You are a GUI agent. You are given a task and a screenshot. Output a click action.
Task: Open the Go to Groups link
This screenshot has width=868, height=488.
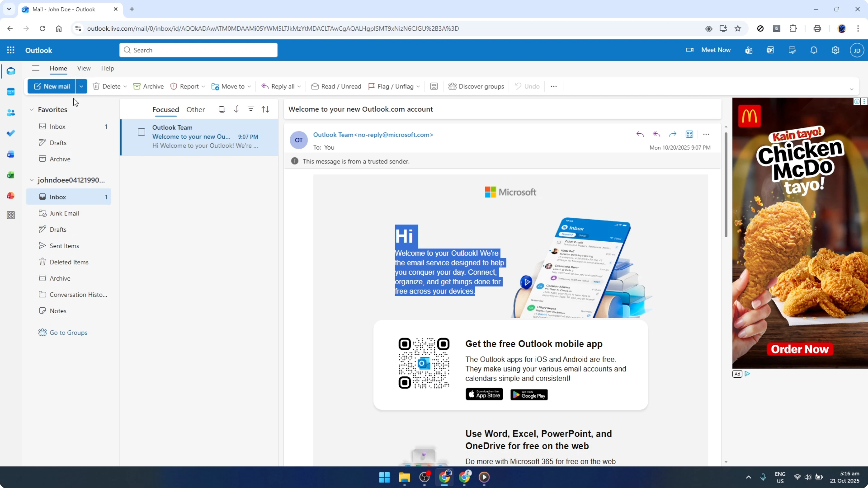(x=63, y=333)
